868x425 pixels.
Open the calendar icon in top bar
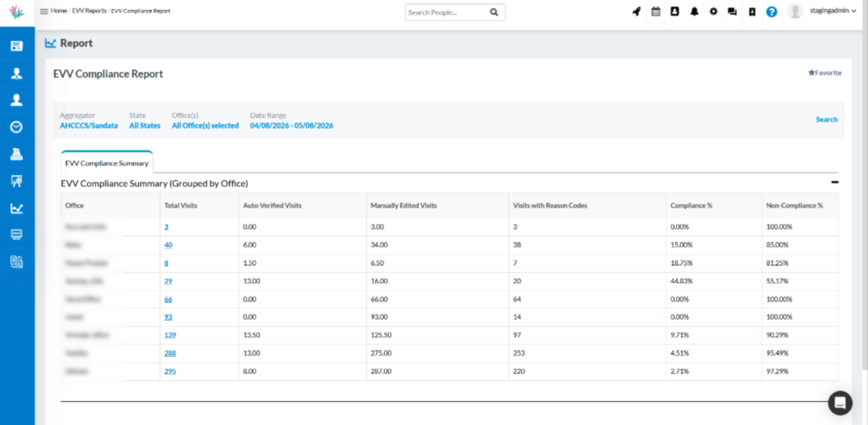coord(656,11)
